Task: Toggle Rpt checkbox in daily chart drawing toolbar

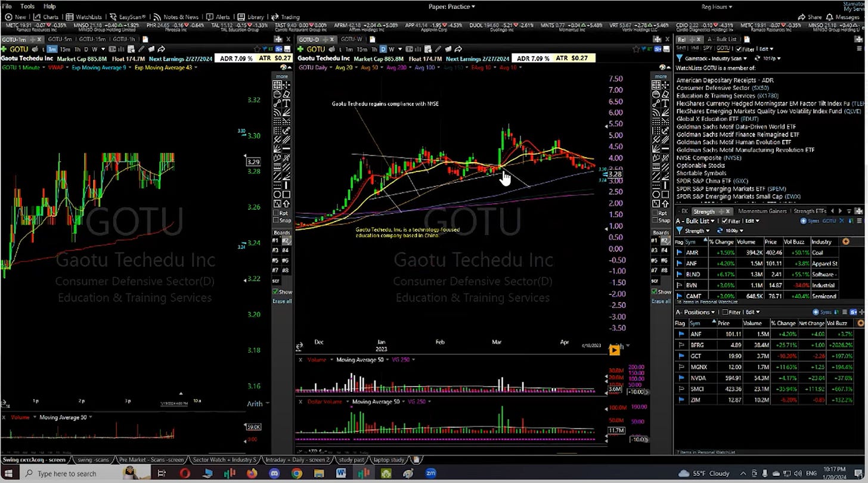Action: coord(656,213)
